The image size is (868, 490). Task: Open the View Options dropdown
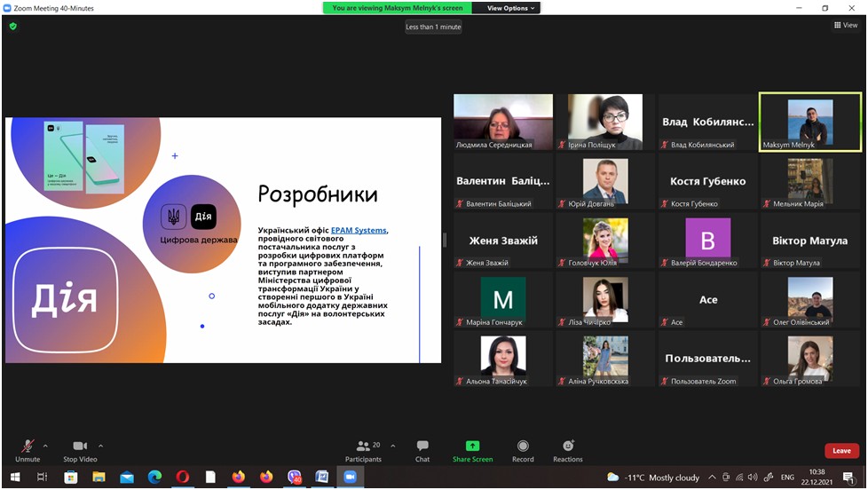pyautogui.click(x=511, y=8)
